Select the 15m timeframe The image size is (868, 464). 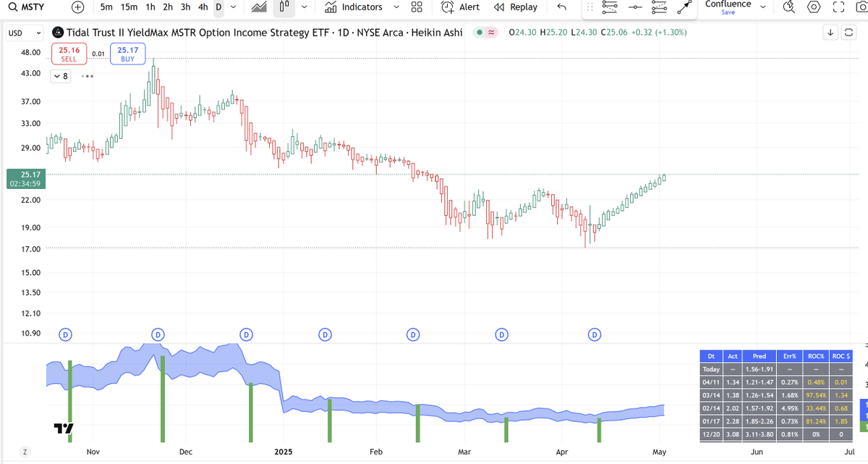[x=129, y=7]
